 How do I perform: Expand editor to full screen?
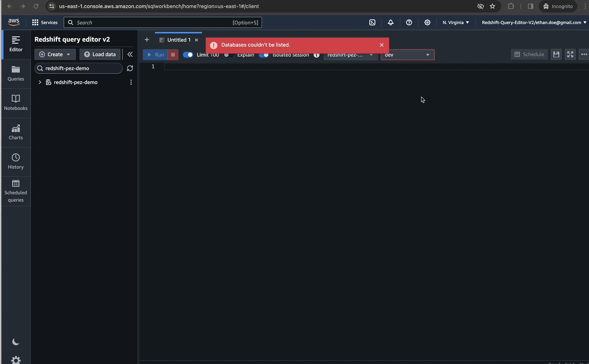pyautogui.click(x=570, y=54)
